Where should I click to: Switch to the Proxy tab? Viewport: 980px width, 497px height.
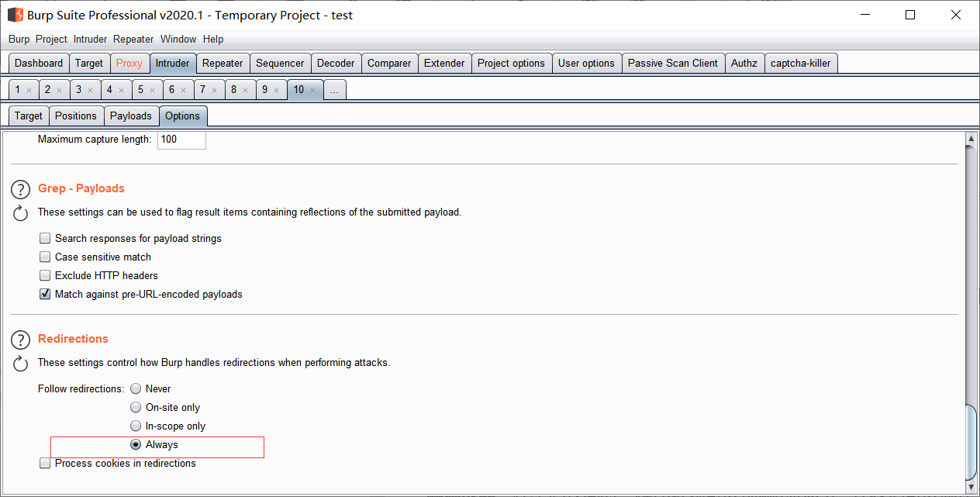coord(129,64)
